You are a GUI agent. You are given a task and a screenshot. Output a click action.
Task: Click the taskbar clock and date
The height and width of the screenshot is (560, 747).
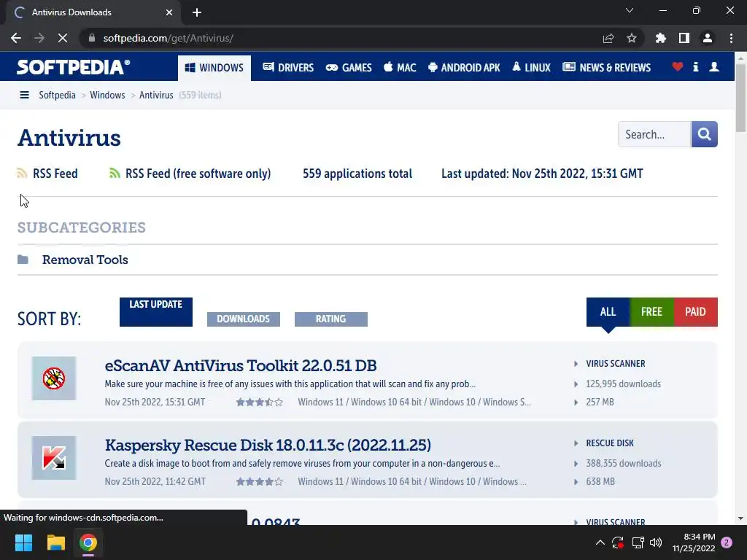(x=694, y=542)
